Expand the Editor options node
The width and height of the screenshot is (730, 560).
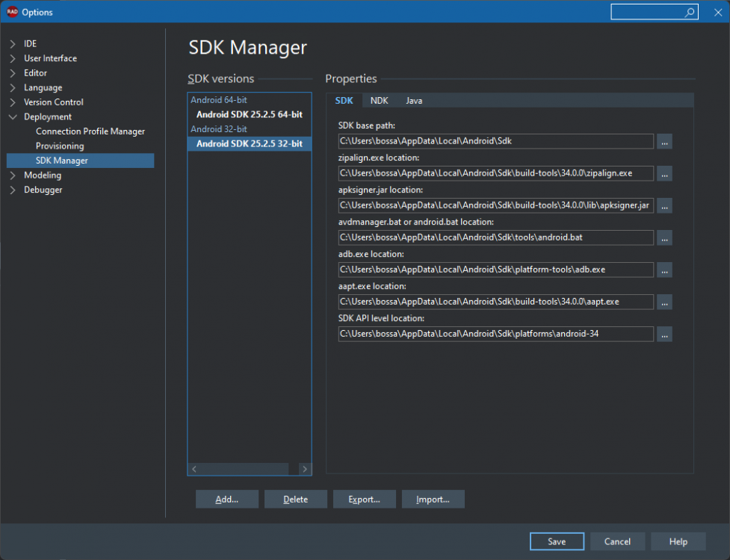tap(13, 73)
